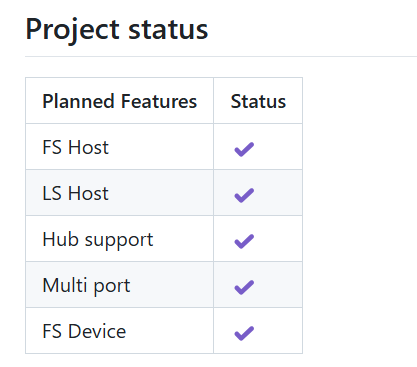The width and height of the screenshot is (417, 367).
Task: Select the FS Device feature text
Action: 84,331
